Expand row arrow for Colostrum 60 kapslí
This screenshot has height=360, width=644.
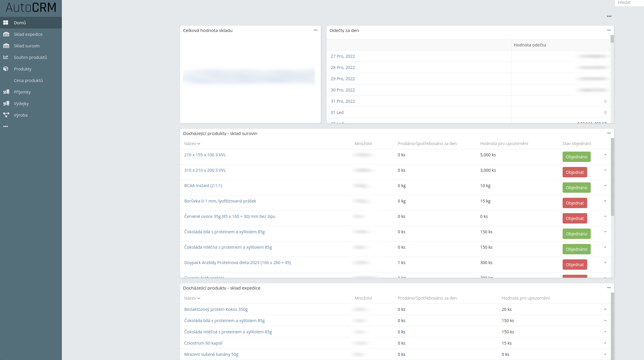pos(605,343)
